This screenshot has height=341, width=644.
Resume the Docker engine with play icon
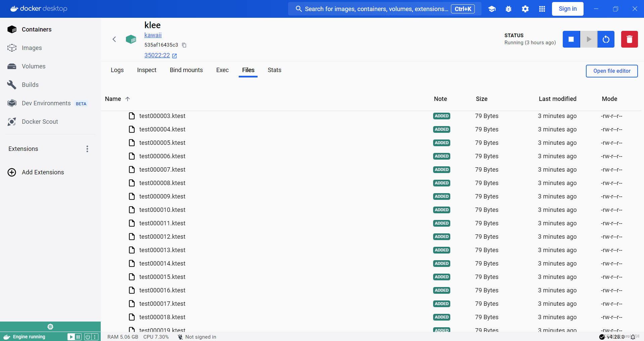(x=71, y=337)
